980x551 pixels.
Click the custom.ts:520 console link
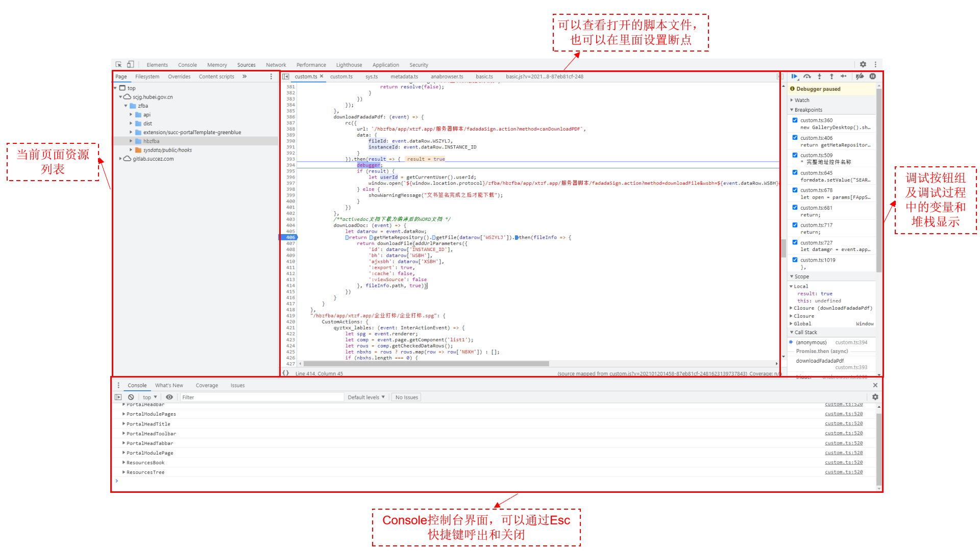point(843,413)
